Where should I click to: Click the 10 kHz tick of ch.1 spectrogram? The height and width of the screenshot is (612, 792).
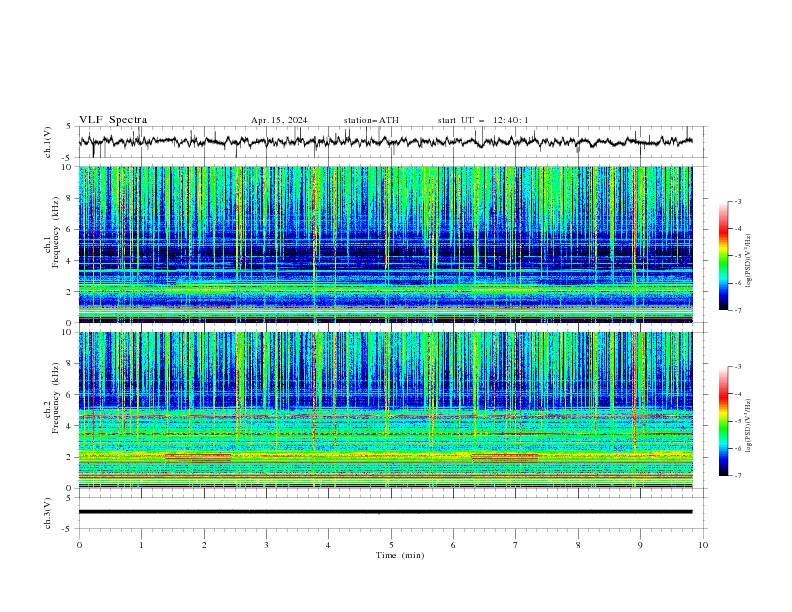click(68, 167)
